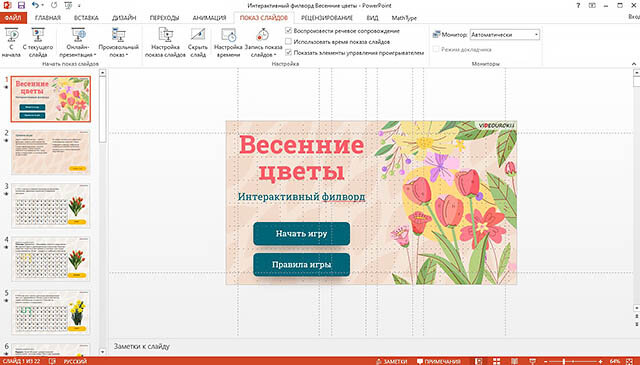Open Help question mark icon

pos(578,5)
